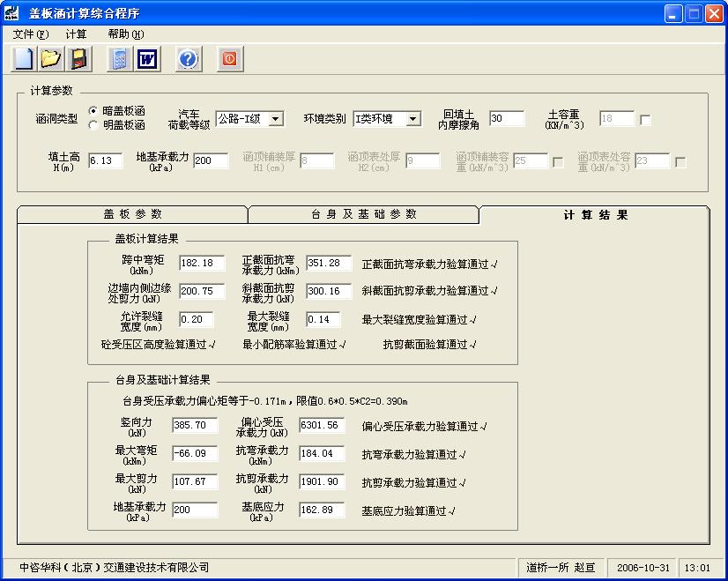The height and width of the screenshot is (581, 728).
Task: Open a file with the folder icon
Action: click(x=50, y=59)
